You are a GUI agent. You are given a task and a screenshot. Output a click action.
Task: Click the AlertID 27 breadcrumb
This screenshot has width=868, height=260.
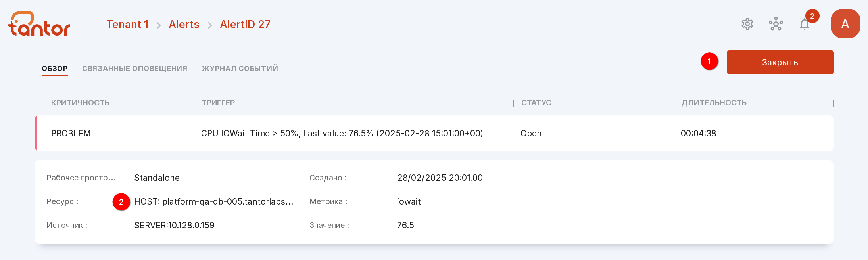[x=245, y=24]
